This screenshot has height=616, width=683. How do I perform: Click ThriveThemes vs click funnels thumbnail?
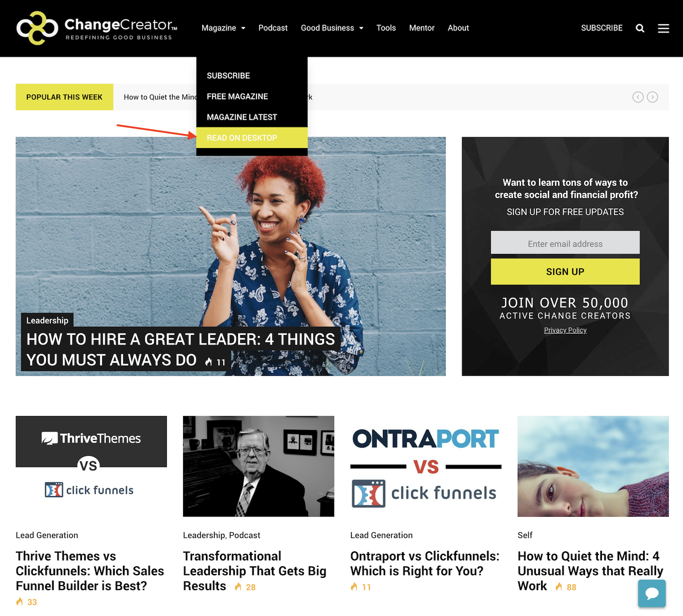[91, 466]
